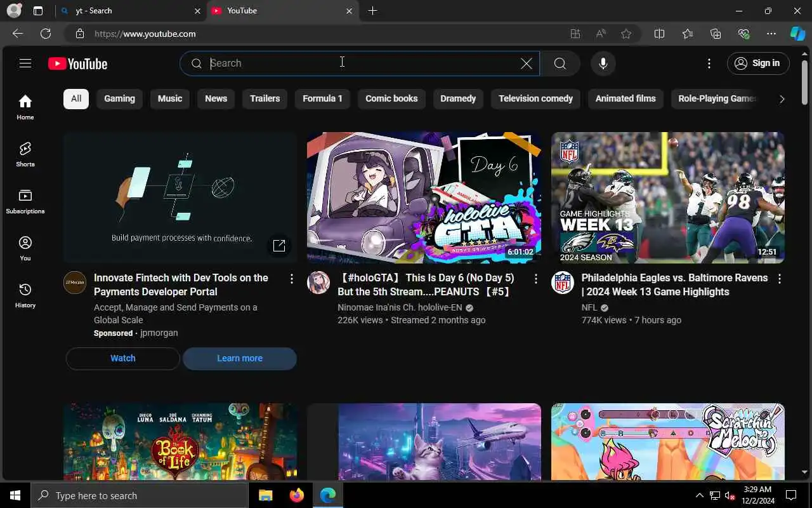Select the News filter chip
Viewport: 812px width, 508px height.
pos(216,98)
